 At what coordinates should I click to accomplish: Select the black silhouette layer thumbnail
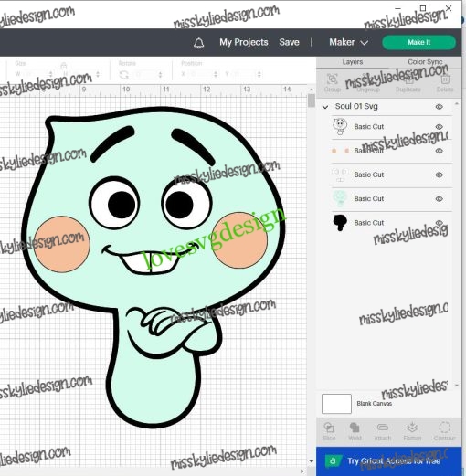point(340,223)
